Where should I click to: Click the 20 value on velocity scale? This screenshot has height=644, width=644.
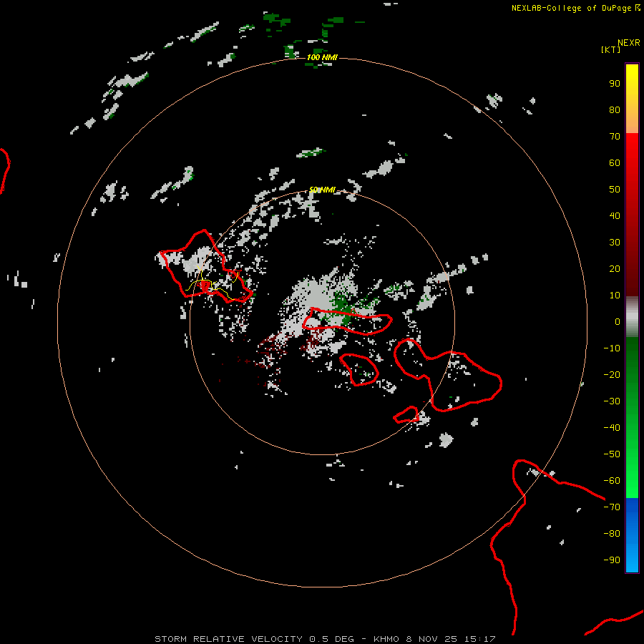[x=615, y=268]
